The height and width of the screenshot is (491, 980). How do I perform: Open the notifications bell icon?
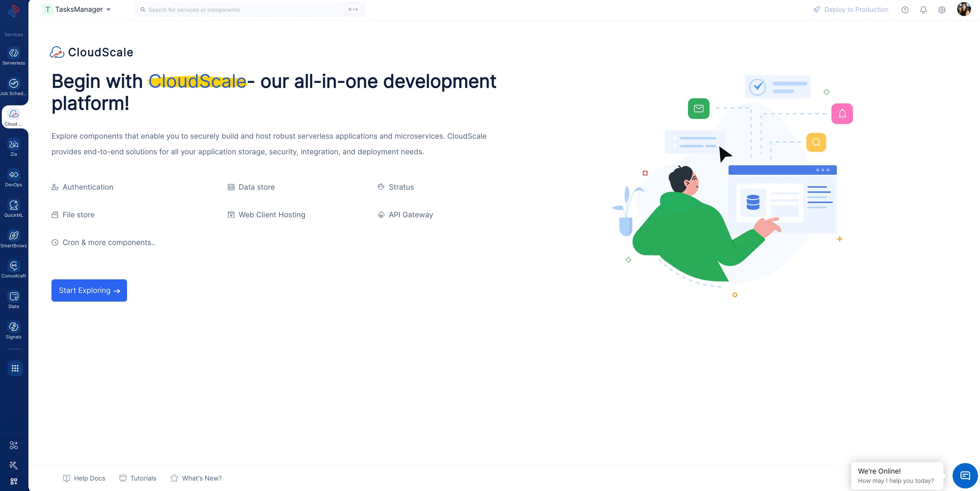pos(923,10)
